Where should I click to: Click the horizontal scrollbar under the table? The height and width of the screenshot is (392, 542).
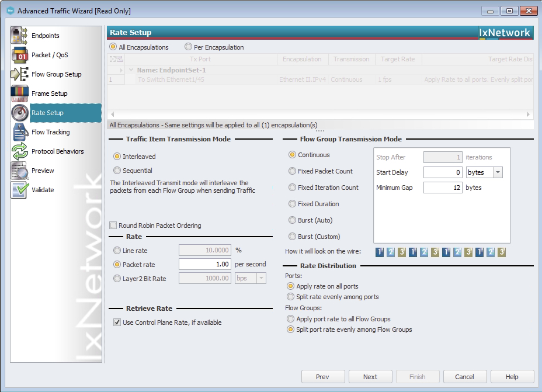(320, 115)
